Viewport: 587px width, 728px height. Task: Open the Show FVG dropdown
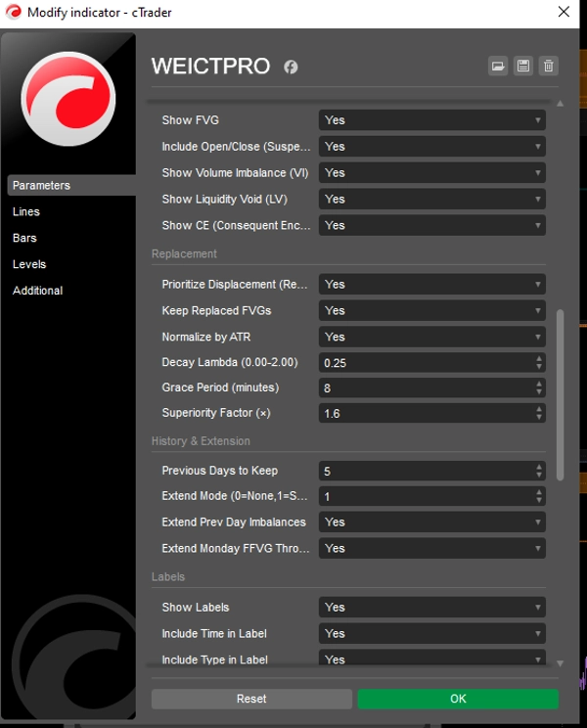tap(431, 120)
